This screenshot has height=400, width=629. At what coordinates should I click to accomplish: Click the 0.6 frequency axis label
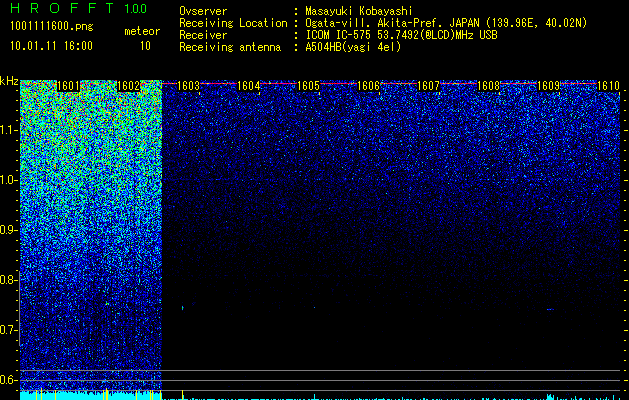coord(9,380)
